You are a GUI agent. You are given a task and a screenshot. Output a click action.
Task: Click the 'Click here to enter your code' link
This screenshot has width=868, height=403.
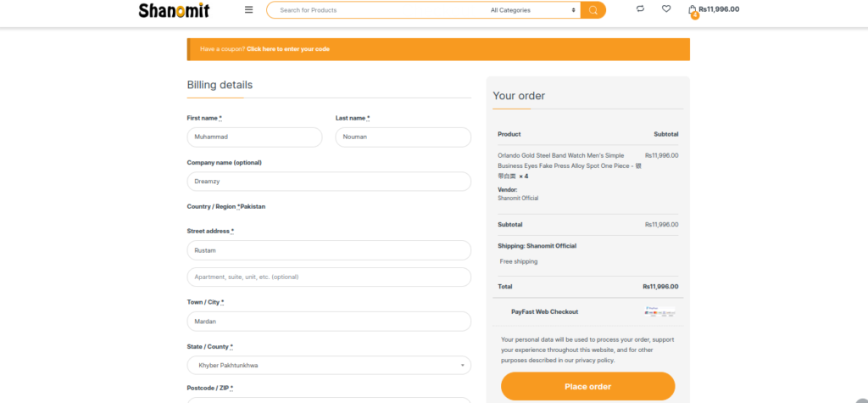coord(288,48)
